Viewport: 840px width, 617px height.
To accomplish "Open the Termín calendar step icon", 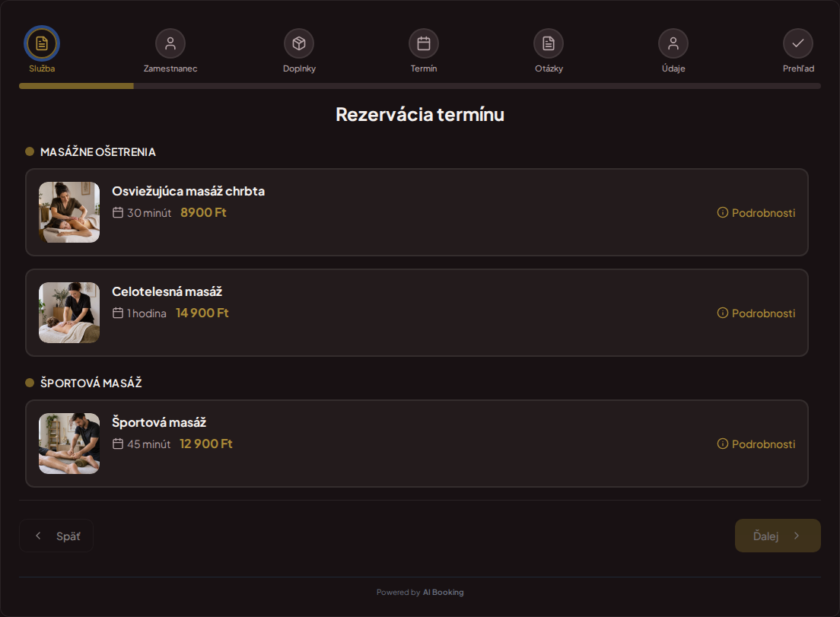I will point(424,43).
